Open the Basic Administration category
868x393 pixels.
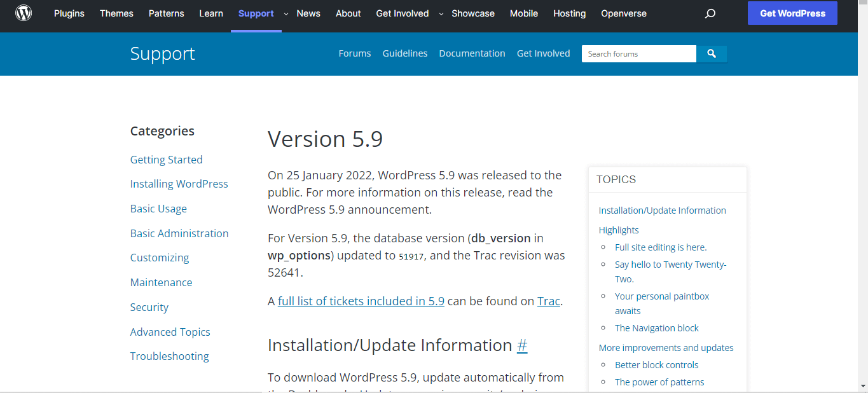(x=179, y=233)
